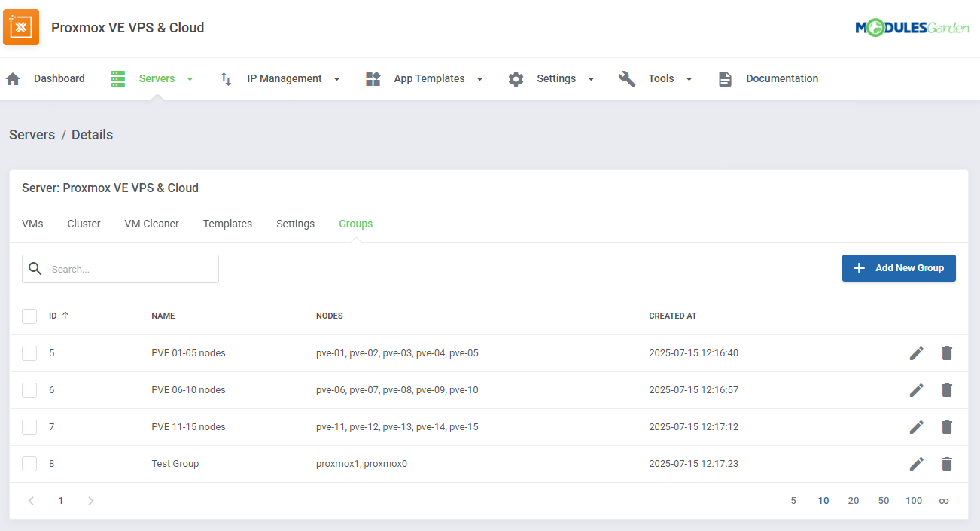980x531 pixels.
Task: Check the row checkbox next to Test Group
Action: click(x=29, y=464)
